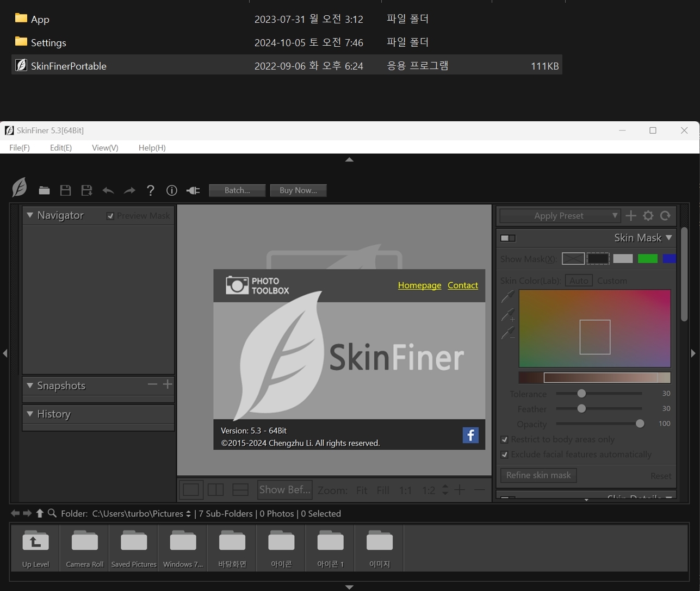Viewport: 700px width, 591px height.
Task: Open the Camera Roll folder thumbnail
Action: click(84, 548)
